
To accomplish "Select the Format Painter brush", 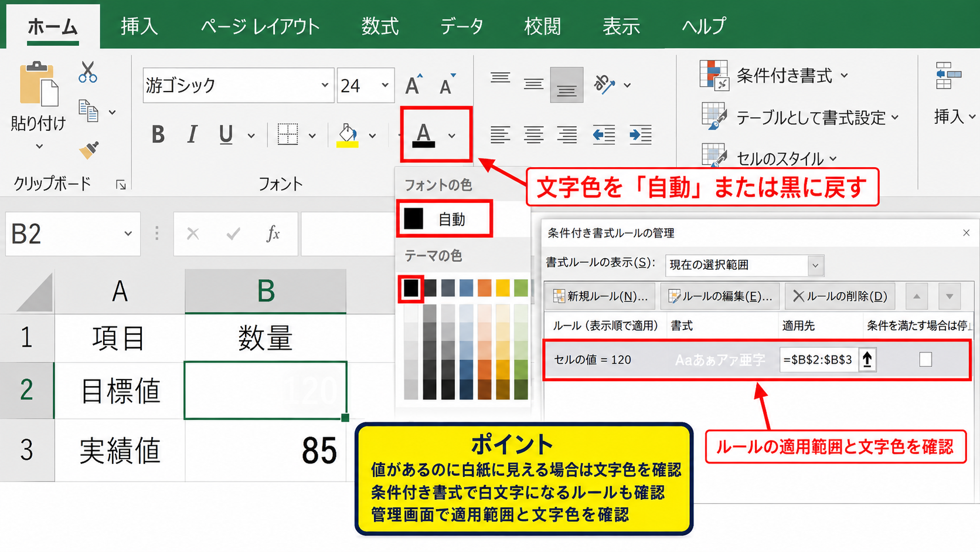I will point(89,150).
